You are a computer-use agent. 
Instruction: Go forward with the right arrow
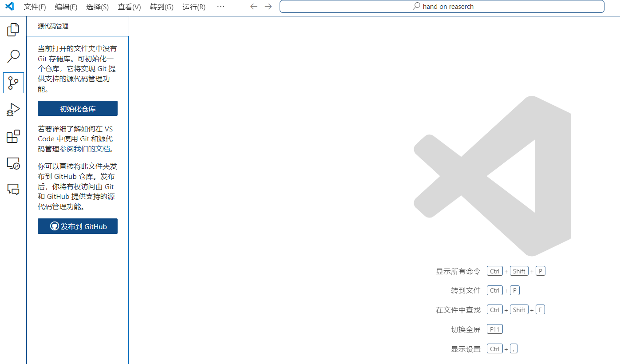click(268, 7)
